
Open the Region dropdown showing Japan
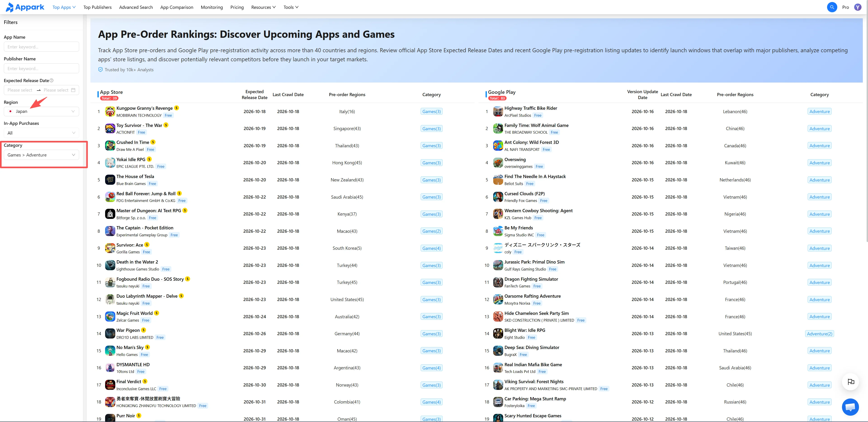point(41,111)
